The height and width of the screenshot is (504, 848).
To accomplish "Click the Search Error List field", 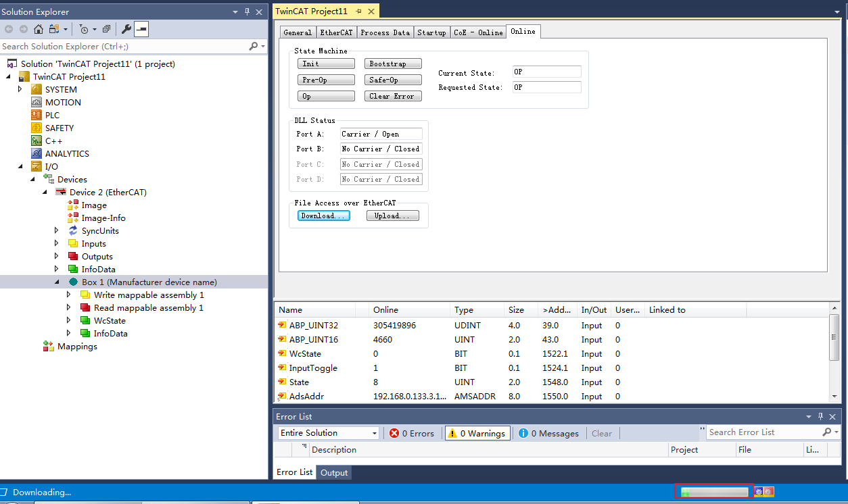I will point(764,432).
